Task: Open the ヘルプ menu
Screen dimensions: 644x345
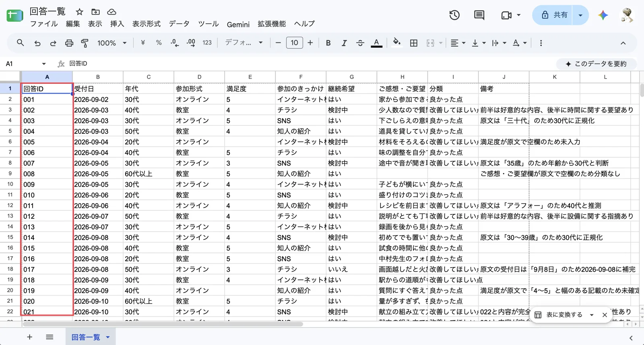Action: pos(304,24)
